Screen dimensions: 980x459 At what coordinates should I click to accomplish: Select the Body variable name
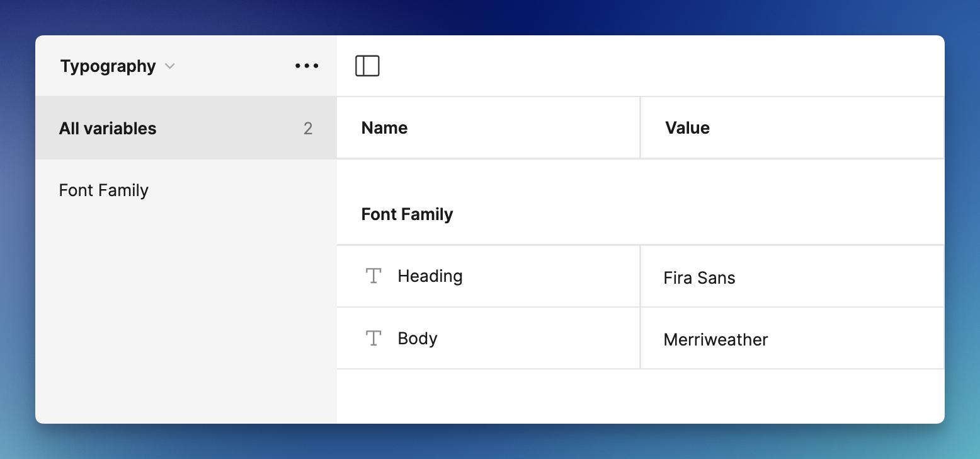point(418,339)
